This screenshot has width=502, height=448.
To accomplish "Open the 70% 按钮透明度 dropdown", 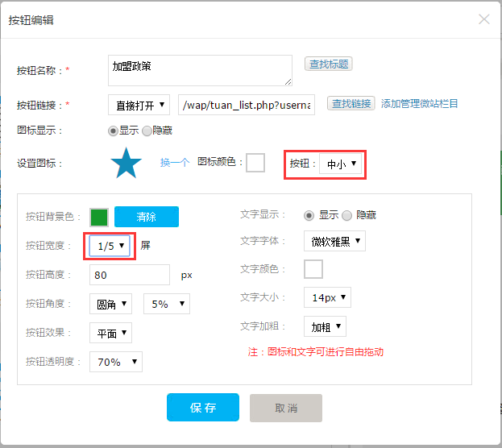I will (x=116, y=362).
